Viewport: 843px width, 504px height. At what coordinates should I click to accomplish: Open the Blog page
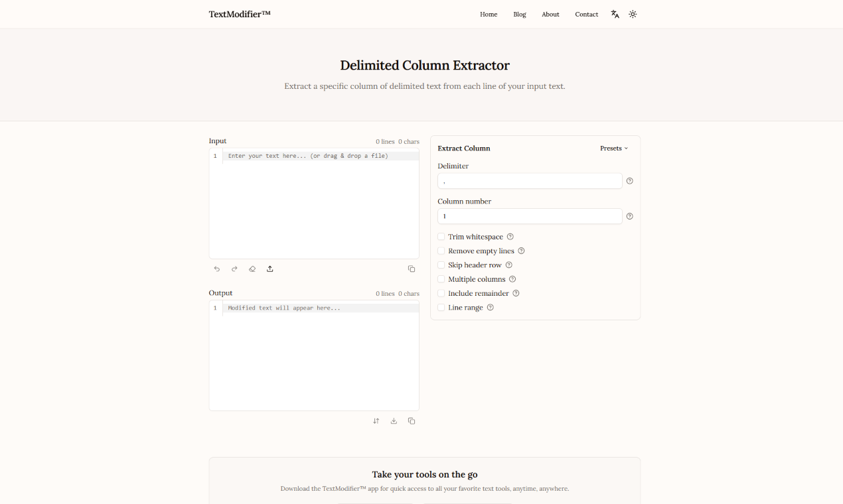(x=519, y=14)
